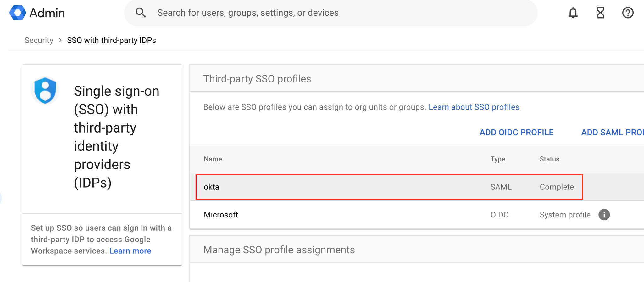The width and height of the screenshot is (644, 282).
Task: Click the Third-party SSO profiles header
Action: 257,79
